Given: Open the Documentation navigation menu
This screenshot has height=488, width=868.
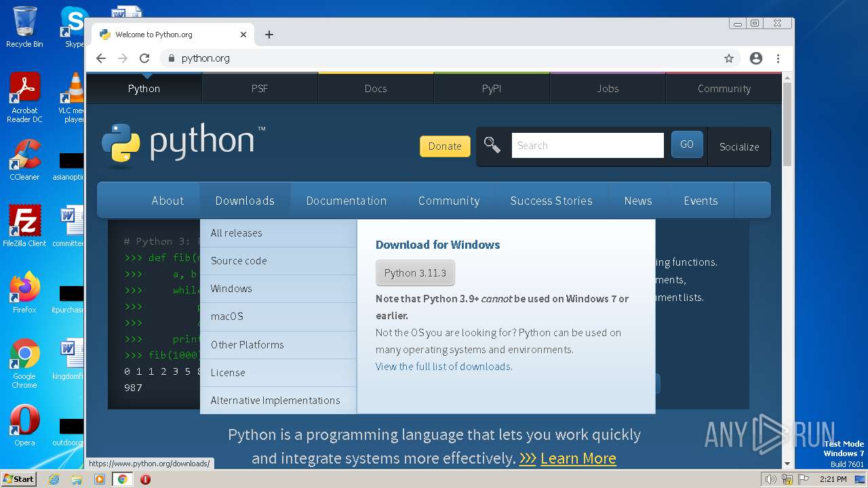Looking at the screenshot, I should (x=347, y=201).
